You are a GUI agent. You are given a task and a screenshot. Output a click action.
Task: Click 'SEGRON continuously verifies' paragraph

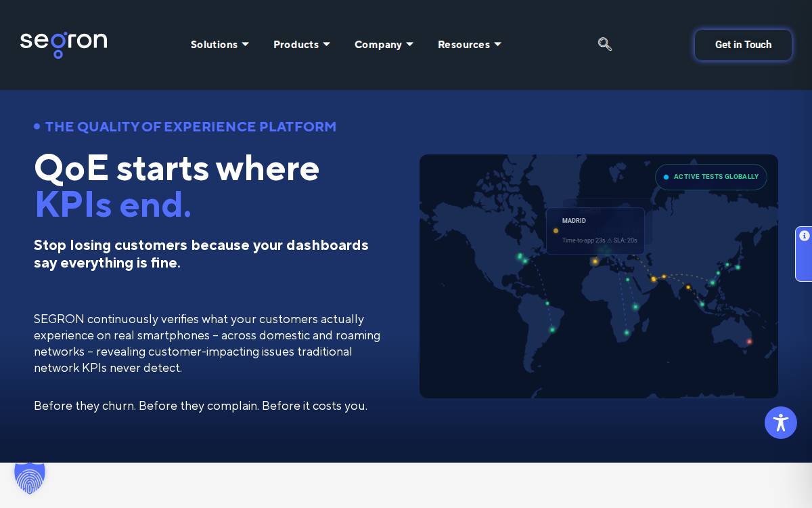(207, 343)
